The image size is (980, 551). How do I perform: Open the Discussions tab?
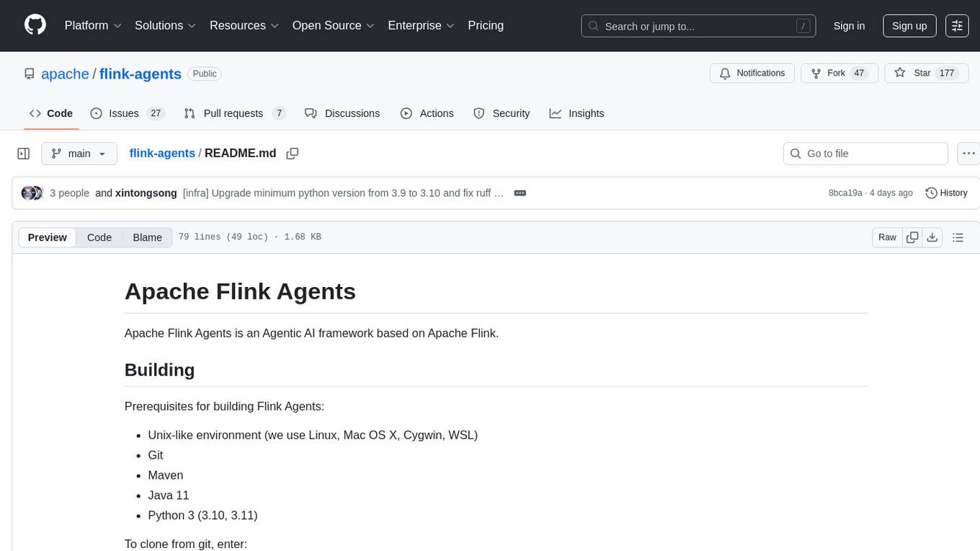coord(342,113)
